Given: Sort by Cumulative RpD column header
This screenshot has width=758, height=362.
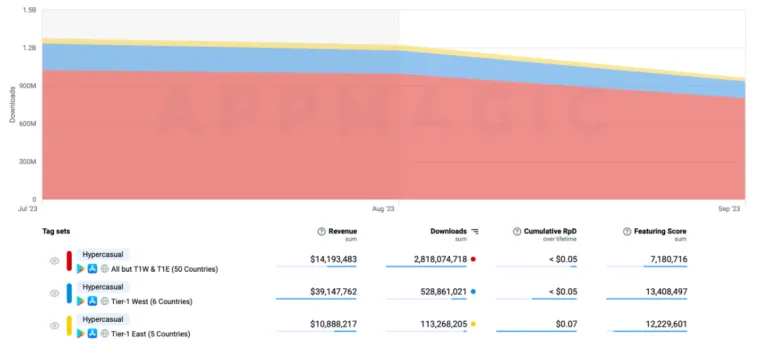Looking at the screenshot, I should (x=550, y=232).
